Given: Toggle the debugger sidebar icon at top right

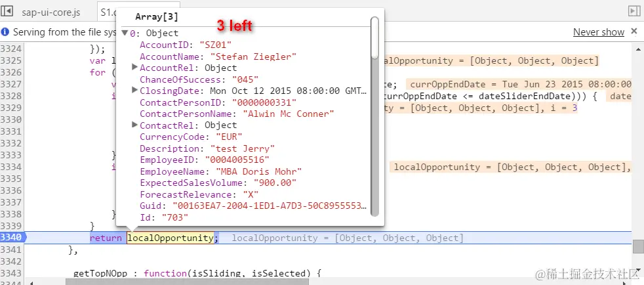Looking at the screenshot, I should (x=635, y=12).
